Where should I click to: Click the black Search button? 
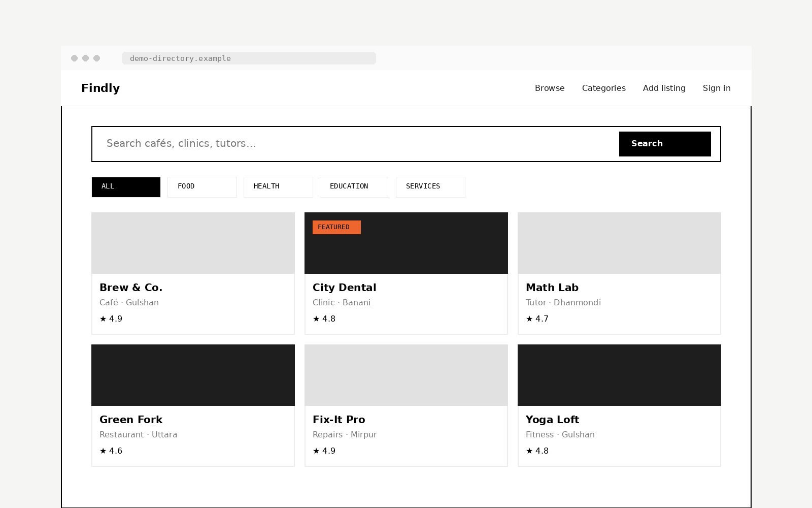665,144
